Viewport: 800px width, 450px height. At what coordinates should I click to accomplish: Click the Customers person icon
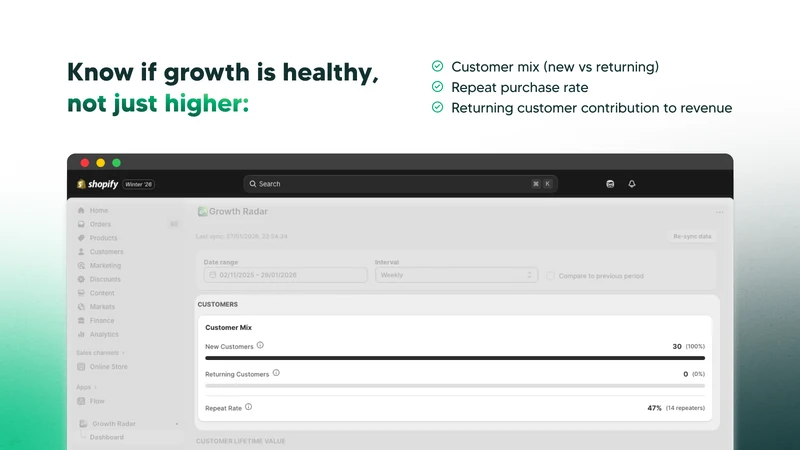[x=81, y=252]
